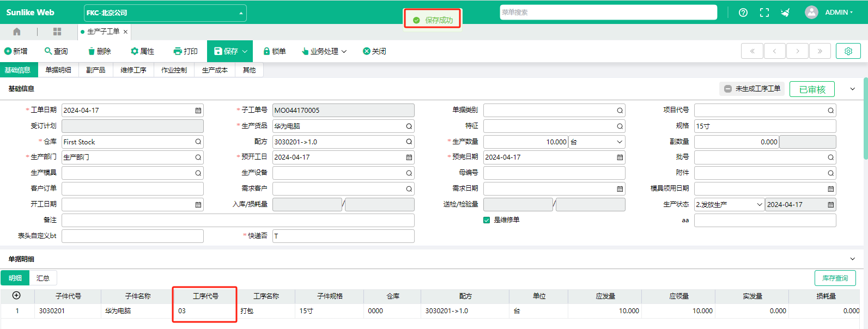The image size is (868, 329).
Task: Click the 属性 toolbar button
Action: 143,51
